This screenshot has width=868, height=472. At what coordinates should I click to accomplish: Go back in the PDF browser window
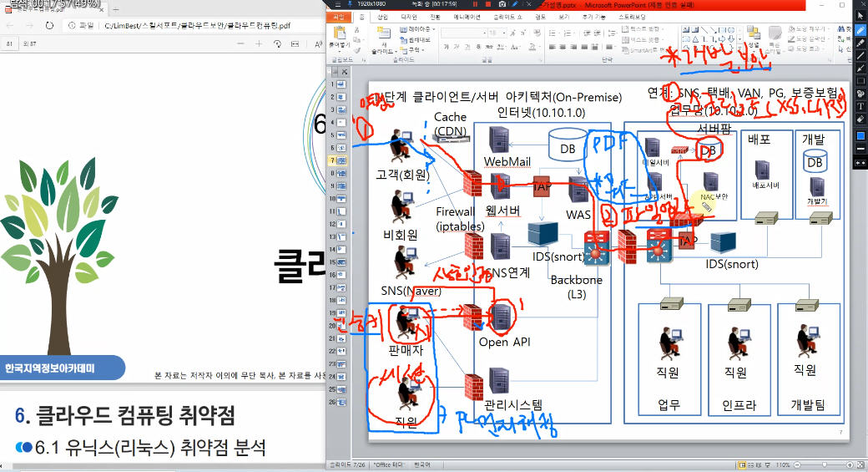click(11, 26)
